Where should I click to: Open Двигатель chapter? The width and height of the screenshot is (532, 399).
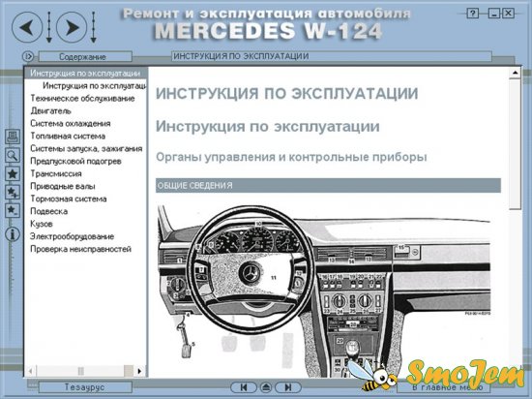pyautogui.click(x=50, y=111)
